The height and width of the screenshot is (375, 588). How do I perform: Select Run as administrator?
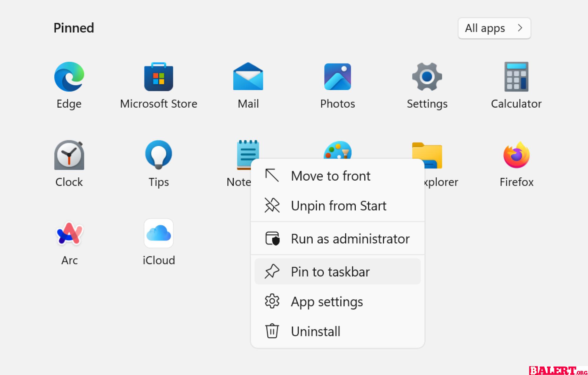pyautogui.click(x=337, y=239)
